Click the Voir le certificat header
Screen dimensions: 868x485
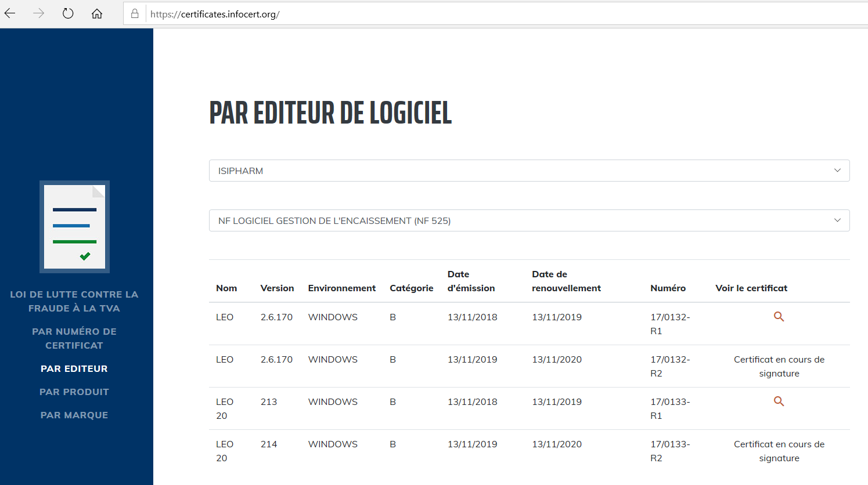tap(751, 288)
